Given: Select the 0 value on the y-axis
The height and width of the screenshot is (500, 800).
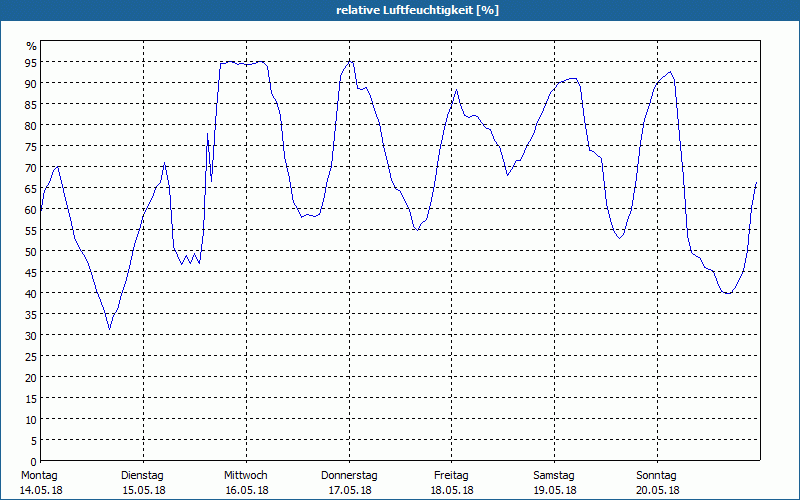Looking at the screenshot, I should [x=34, y=462].
